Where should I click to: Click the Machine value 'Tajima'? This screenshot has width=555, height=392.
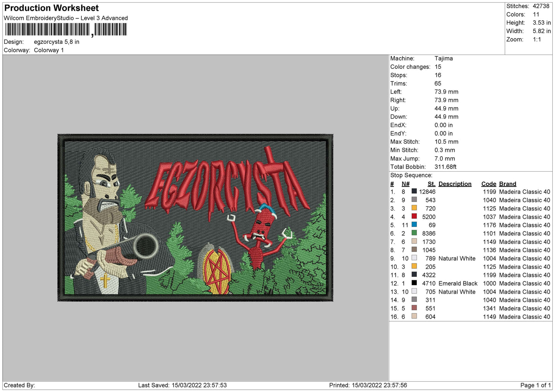click(x=444, y=58)
